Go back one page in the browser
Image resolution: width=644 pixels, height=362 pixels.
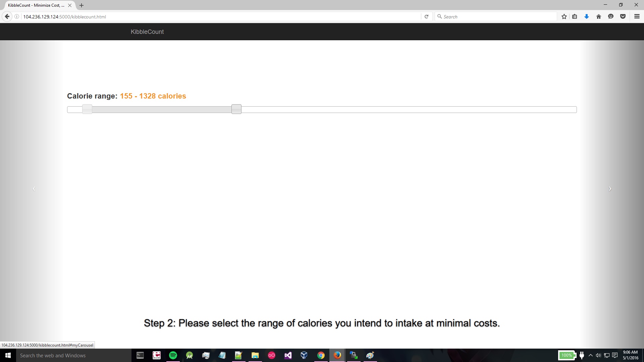[x=7, y=17]
